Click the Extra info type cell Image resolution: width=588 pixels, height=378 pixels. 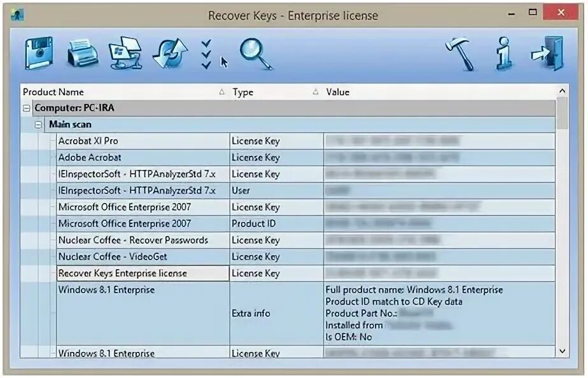click(x=276, y=314)
